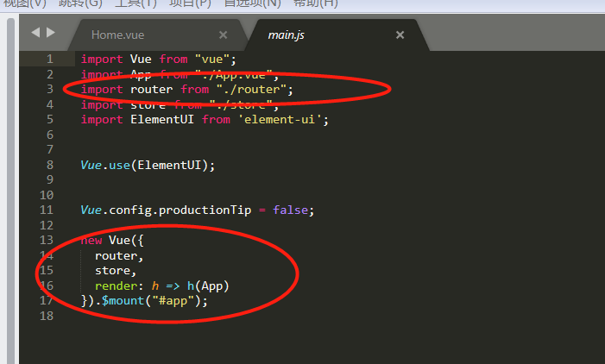Click $mount on line 17
The image size is (605, 364).
pos(123,300)
